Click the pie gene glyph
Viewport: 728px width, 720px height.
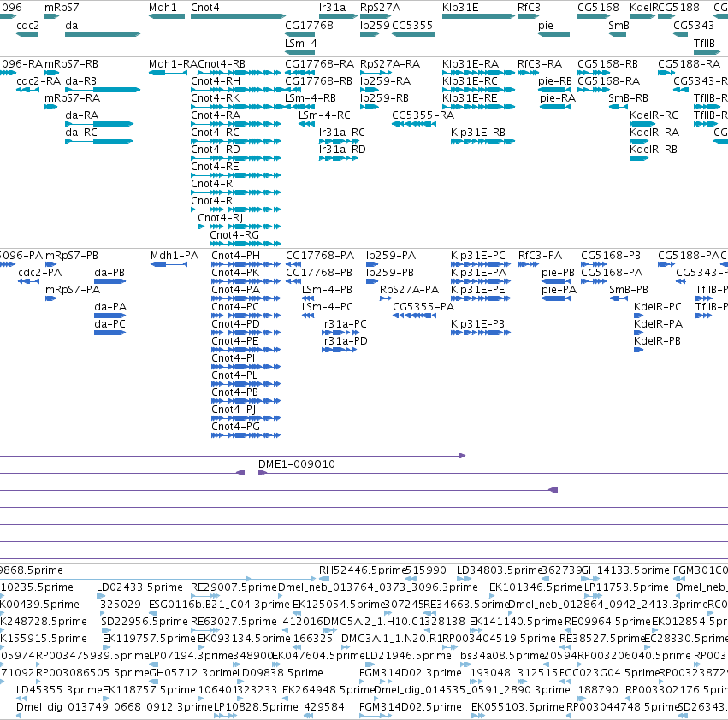point(553,34)
